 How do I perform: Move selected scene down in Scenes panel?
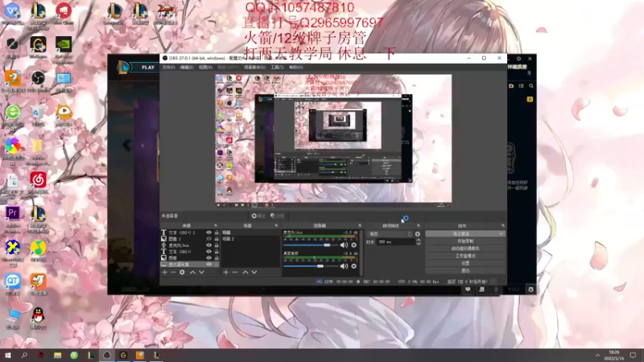[x=254, y=272]
